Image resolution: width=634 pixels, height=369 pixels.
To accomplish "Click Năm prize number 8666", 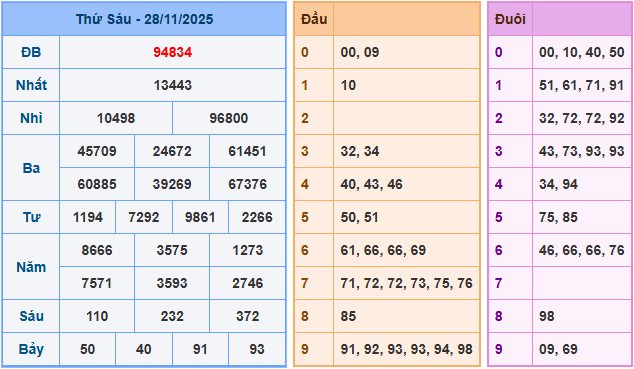I will (x=97, y=250).
